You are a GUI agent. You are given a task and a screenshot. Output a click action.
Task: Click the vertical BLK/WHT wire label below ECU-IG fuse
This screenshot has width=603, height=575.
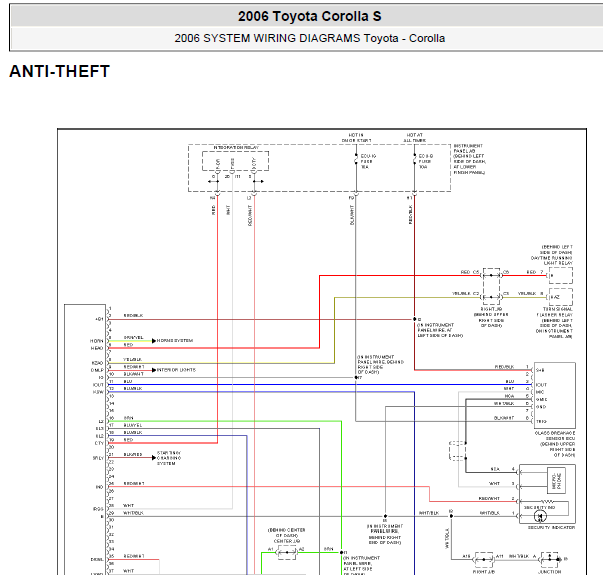(x=352, y=215)
